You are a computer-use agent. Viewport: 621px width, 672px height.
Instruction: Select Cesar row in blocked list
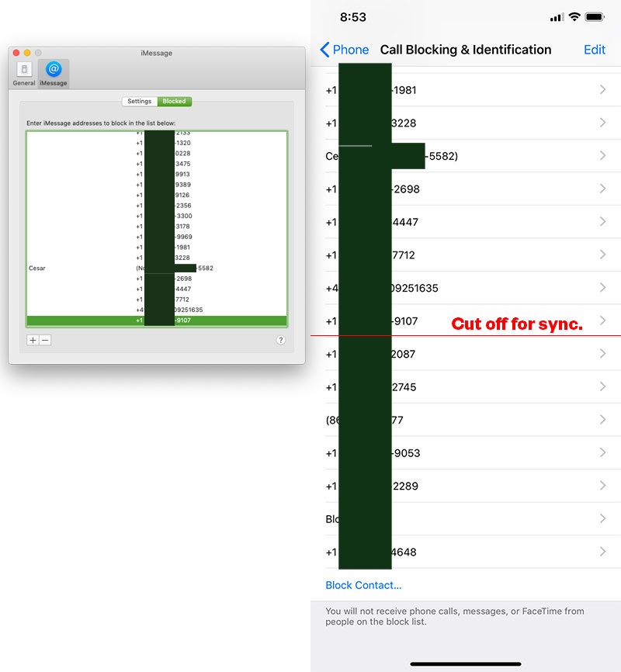157,268
